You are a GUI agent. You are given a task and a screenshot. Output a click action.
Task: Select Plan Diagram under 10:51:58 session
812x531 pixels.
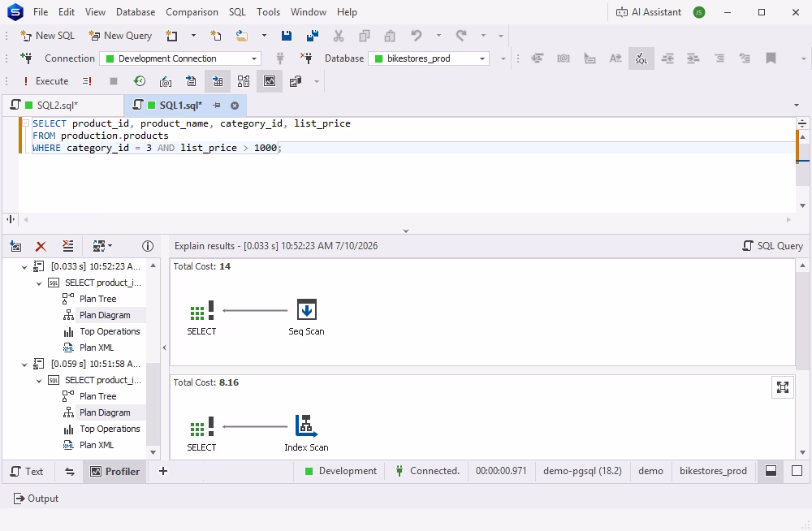point(105,412)
